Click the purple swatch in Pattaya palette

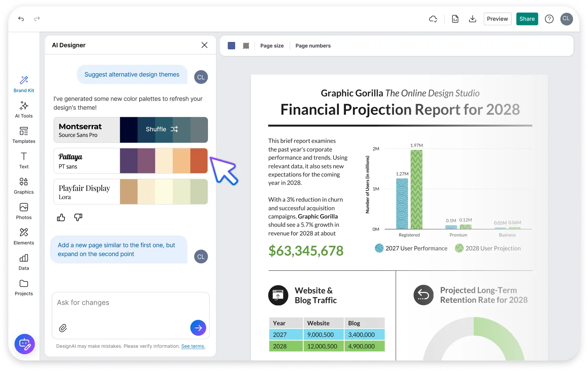coord(129,161)
